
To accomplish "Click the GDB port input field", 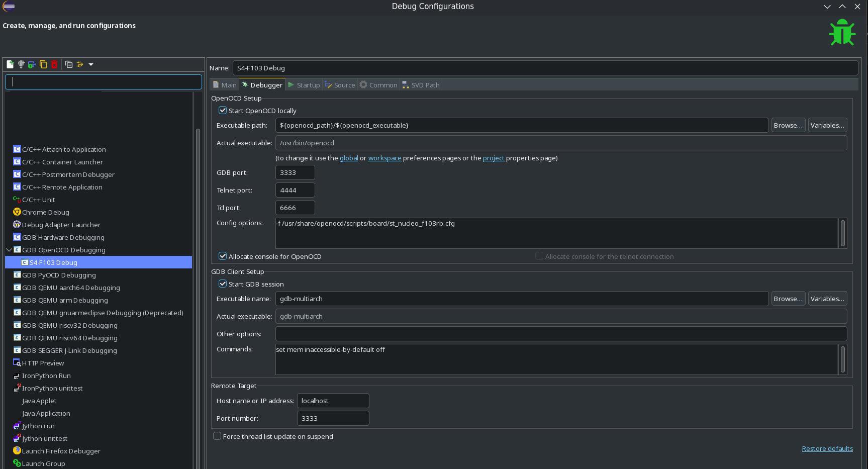I will coord(295,172).
